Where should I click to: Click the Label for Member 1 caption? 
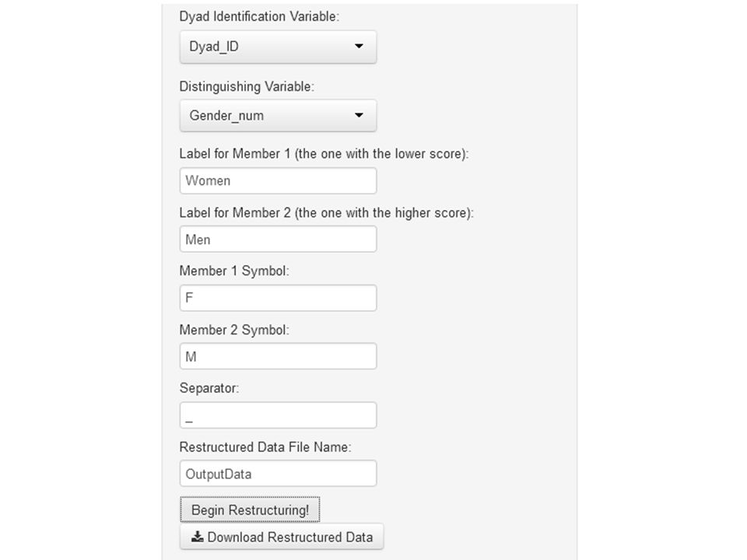pos(324,154)
